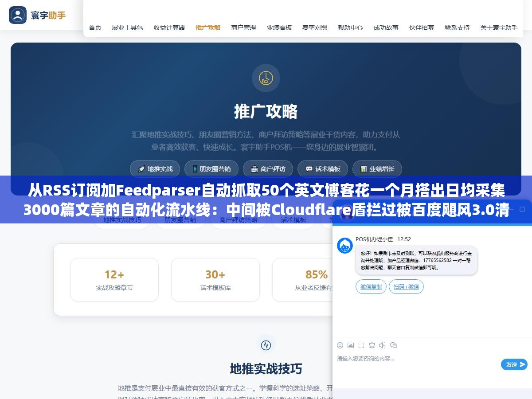Click the 朋友圈营销 pill button

coord(211,169)
